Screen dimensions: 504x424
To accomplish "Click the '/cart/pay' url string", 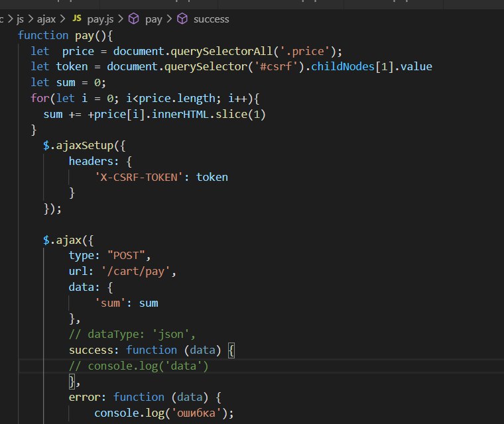I will (x=136, y=272).
